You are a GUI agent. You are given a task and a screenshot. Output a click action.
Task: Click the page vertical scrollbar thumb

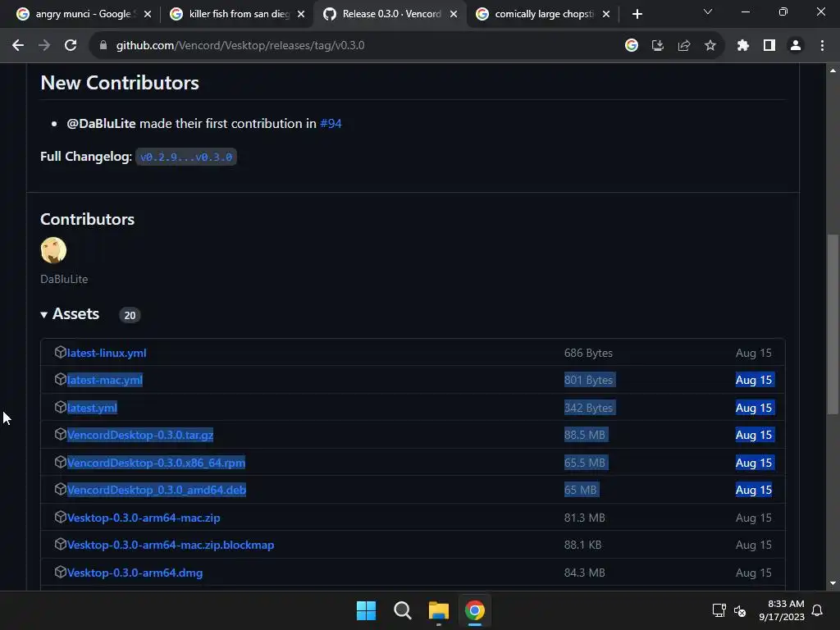tap(833, 324)
